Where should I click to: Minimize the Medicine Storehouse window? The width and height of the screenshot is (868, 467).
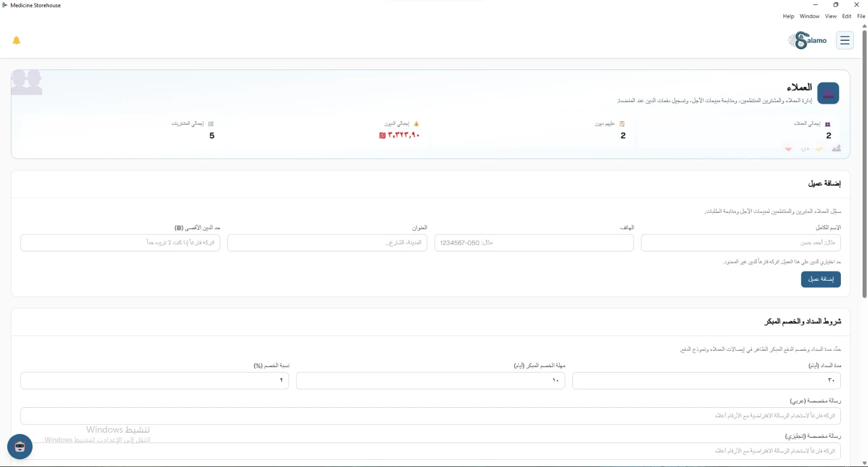pos(815,5)
